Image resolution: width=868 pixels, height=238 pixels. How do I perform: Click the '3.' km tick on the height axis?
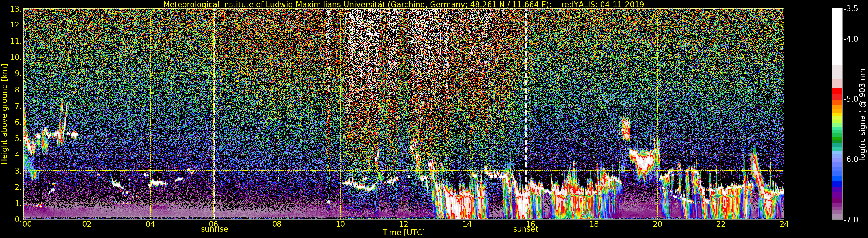click(x=18, y=171)
